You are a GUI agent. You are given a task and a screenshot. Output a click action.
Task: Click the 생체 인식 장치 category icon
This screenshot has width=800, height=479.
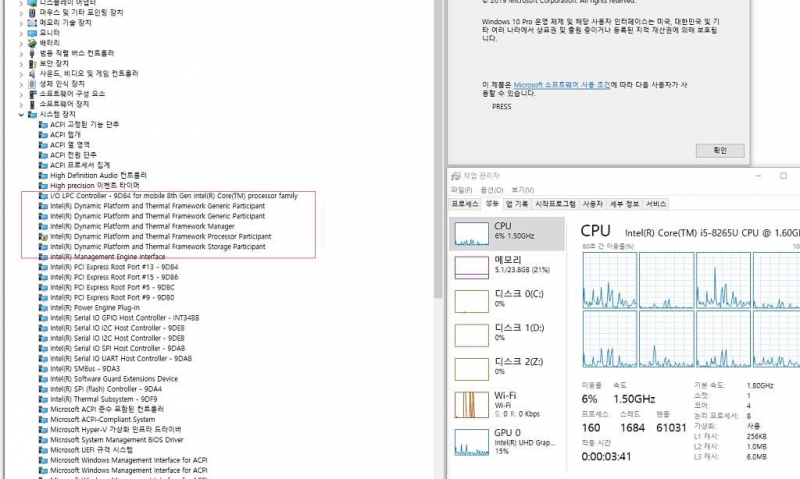click(32, 84)
